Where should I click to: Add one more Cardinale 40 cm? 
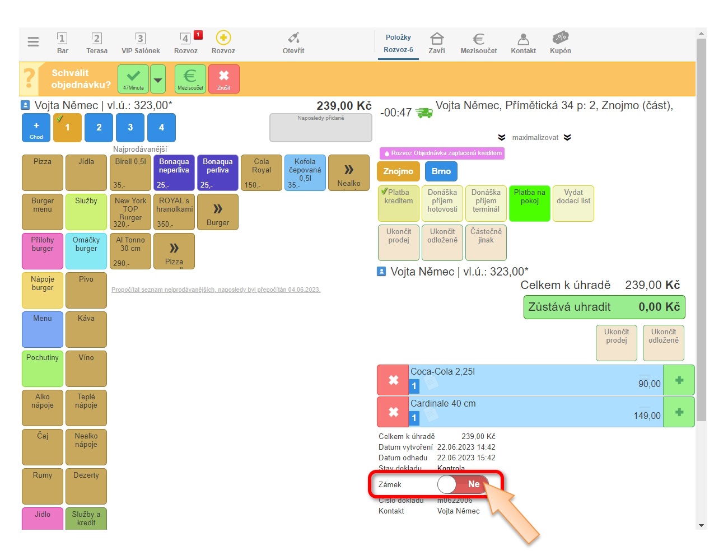pyautogui.click(x=679, y=412)
